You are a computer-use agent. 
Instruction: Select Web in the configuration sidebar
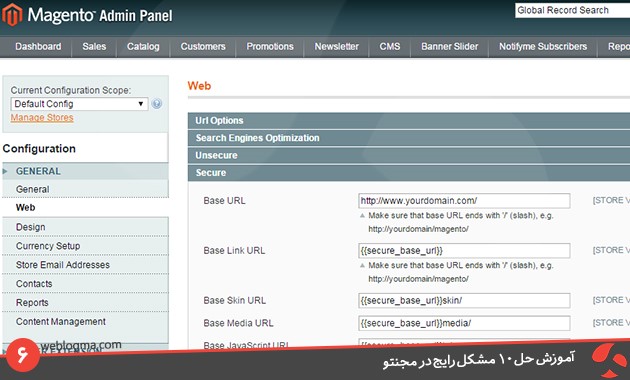[85, 207]
